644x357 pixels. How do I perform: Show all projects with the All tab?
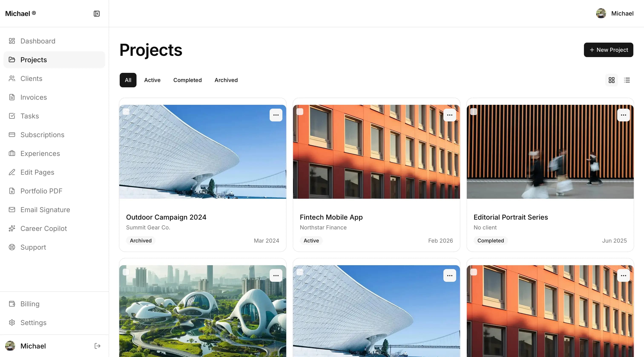coord(128,80)
